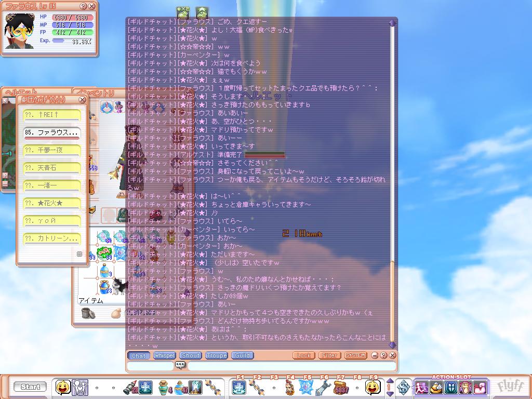Image resolution: width=532 pixels, height=399 pixels.
Task: Activate the blue cross heal skill beside the bullet item
Action: pos(146,387)
